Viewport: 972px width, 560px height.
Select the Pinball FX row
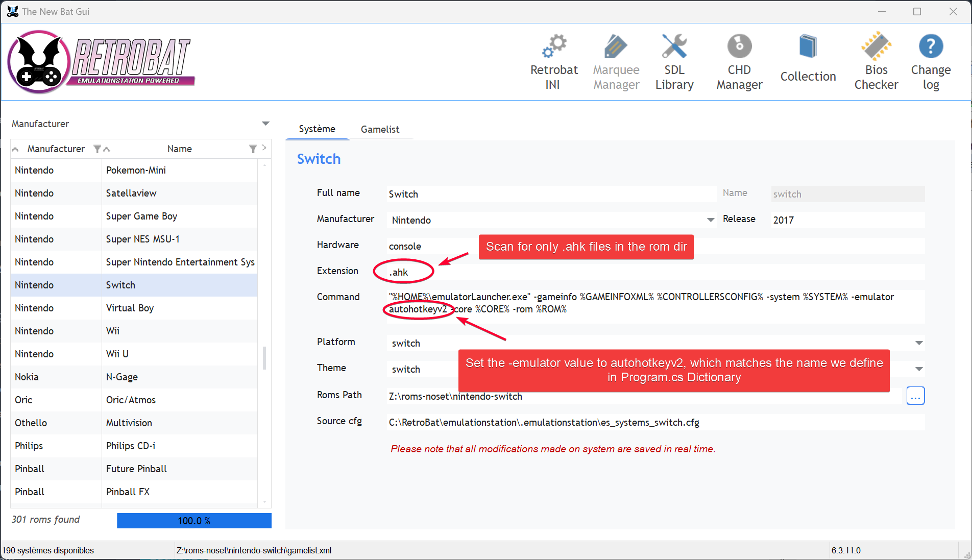pos(134,492)
